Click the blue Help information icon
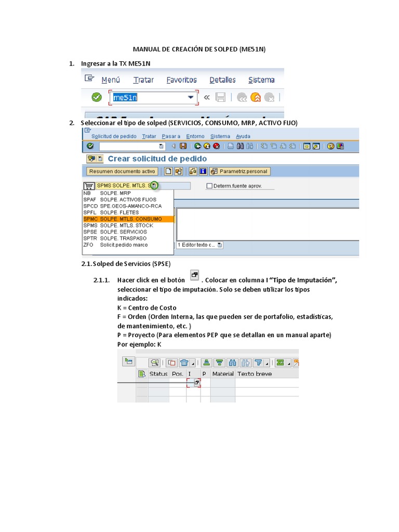 (x=203, y=171)
